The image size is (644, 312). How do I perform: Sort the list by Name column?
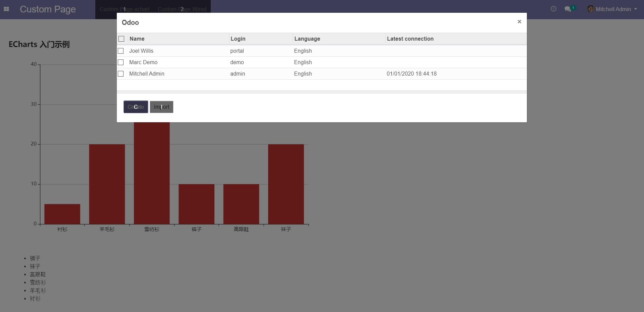tap(137, 39)
